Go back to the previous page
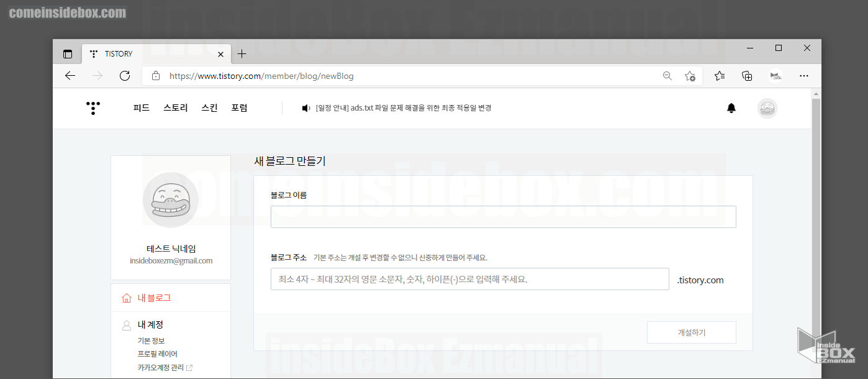The height and width of the screenshot is (379, 868). click(70, 76)
